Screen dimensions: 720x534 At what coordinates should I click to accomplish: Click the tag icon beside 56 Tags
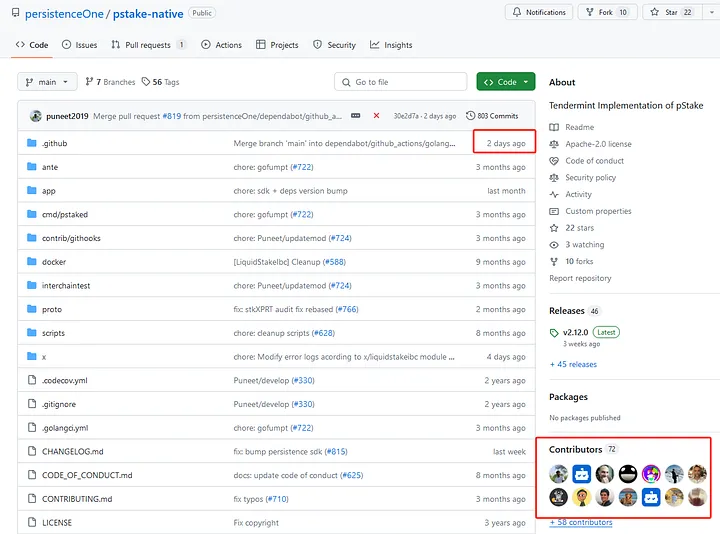(x=146, y=82)
